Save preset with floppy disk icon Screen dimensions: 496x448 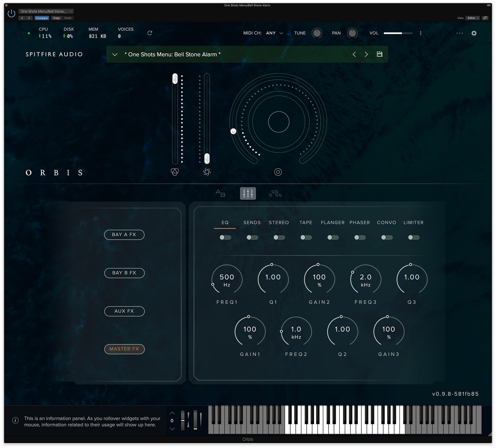click(x=379, y=54)
